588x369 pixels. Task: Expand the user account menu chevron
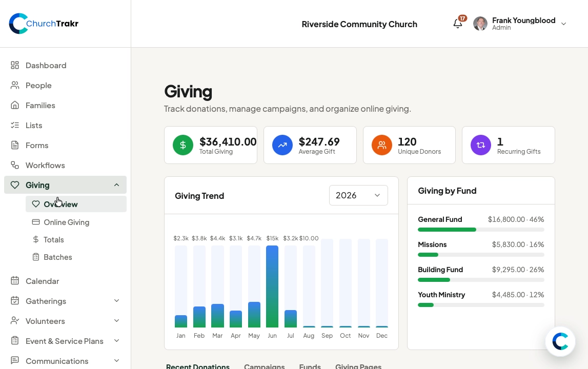(563, 24)
